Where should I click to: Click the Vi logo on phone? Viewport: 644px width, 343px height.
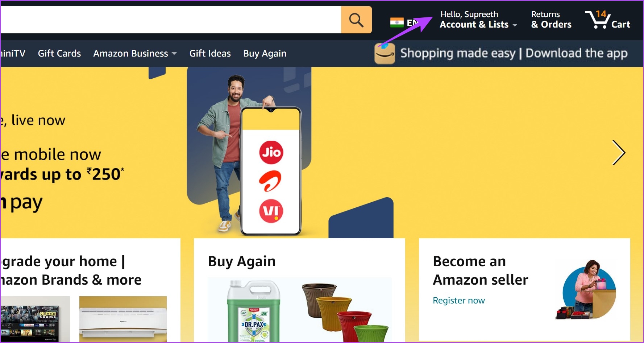pyautogui.click(x=271, y=211)
